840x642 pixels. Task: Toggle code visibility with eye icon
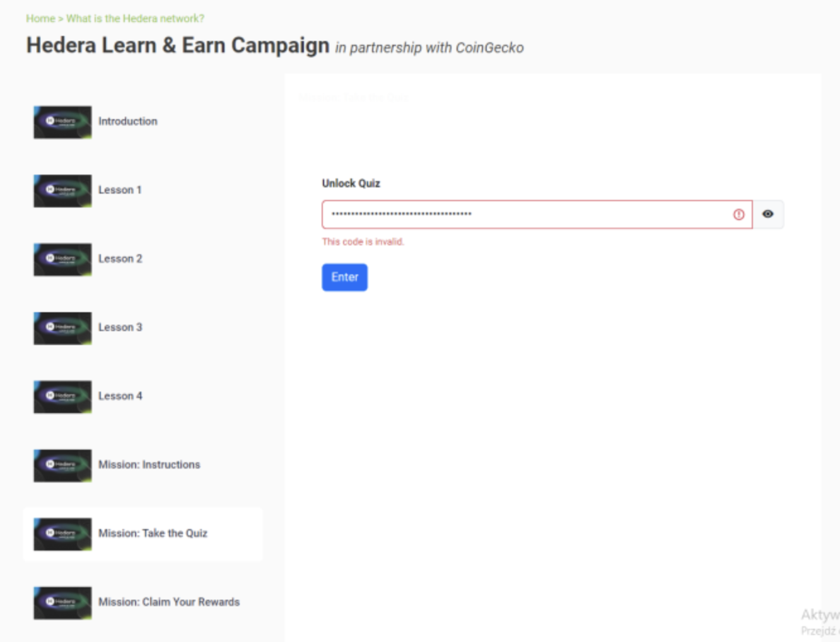[768, 214]
